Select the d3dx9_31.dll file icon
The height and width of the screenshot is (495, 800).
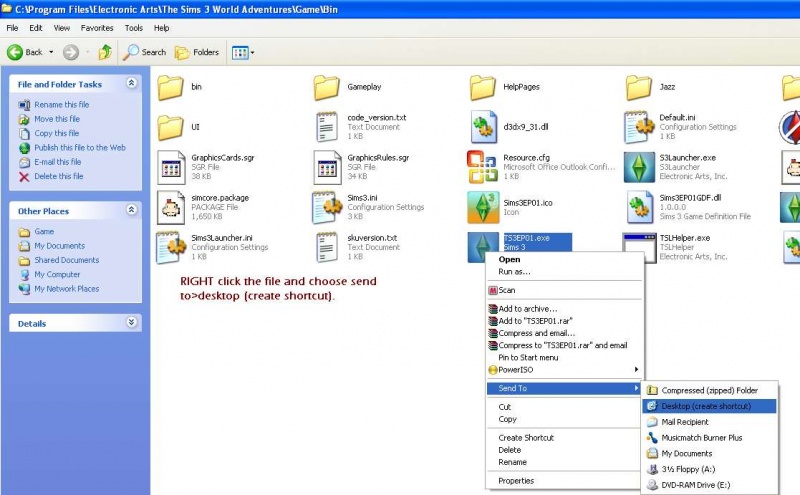pyautogui.click(x=483, y=127)
